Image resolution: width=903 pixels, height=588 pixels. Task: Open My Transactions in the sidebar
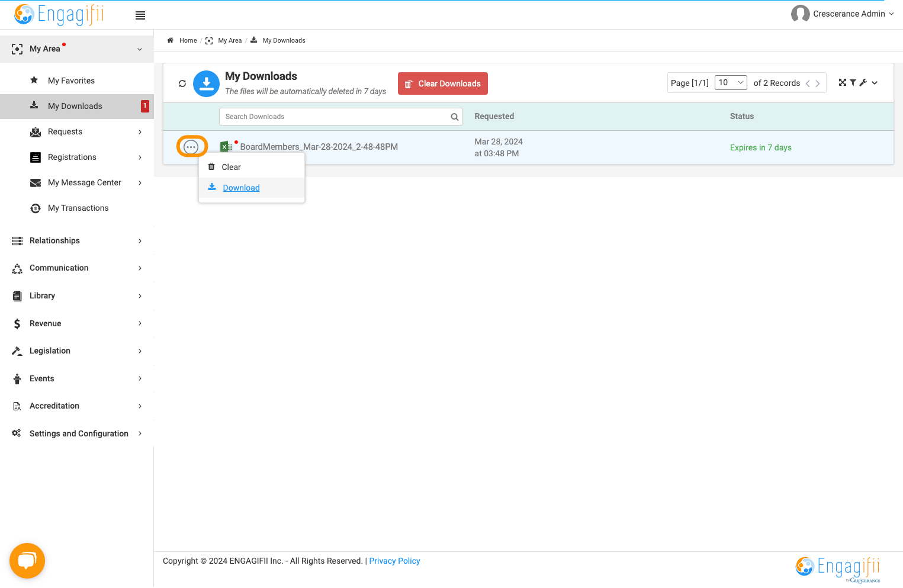click(x=77, y=208)
